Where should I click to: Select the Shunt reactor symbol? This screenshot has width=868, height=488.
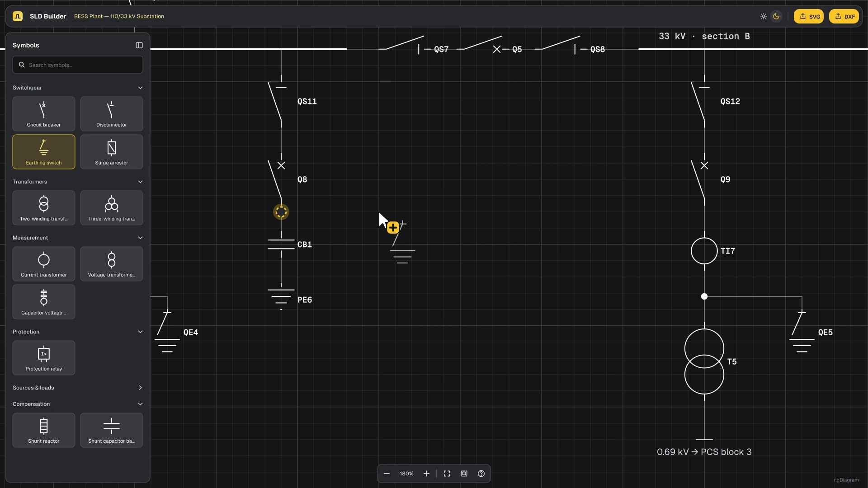[x=44, y=430]
